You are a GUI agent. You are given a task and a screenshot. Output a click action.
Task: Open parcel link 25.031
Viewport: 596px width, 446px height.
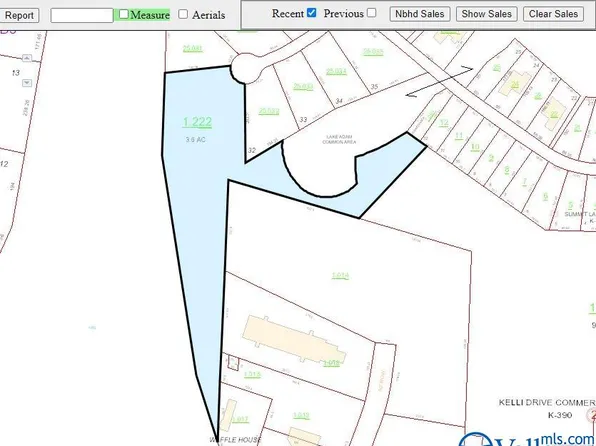point(192,49)
